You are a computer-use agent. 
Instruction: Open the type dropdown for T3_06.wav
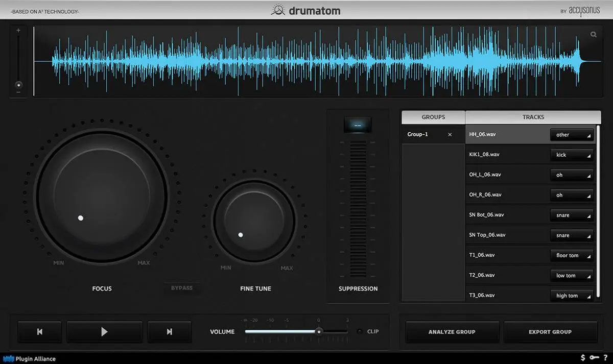click(x=572, y=296)
